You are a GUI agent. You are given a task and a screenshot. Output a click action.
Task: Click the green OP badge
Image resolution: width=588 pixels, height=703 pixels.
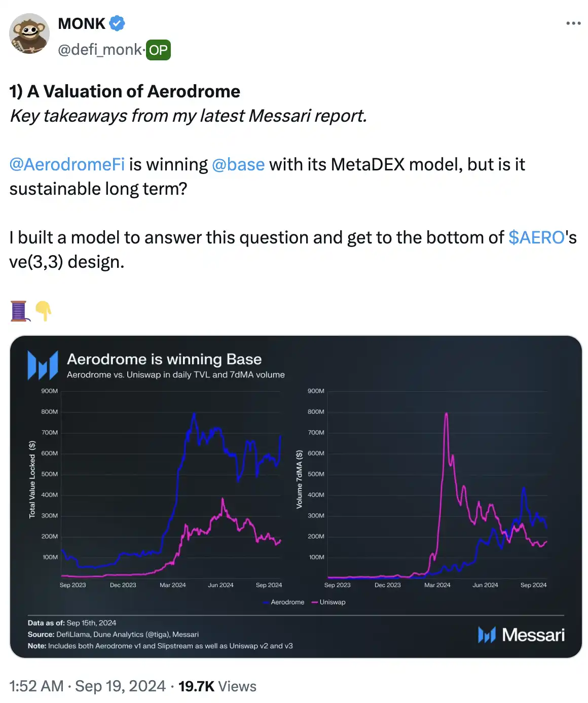158,50
